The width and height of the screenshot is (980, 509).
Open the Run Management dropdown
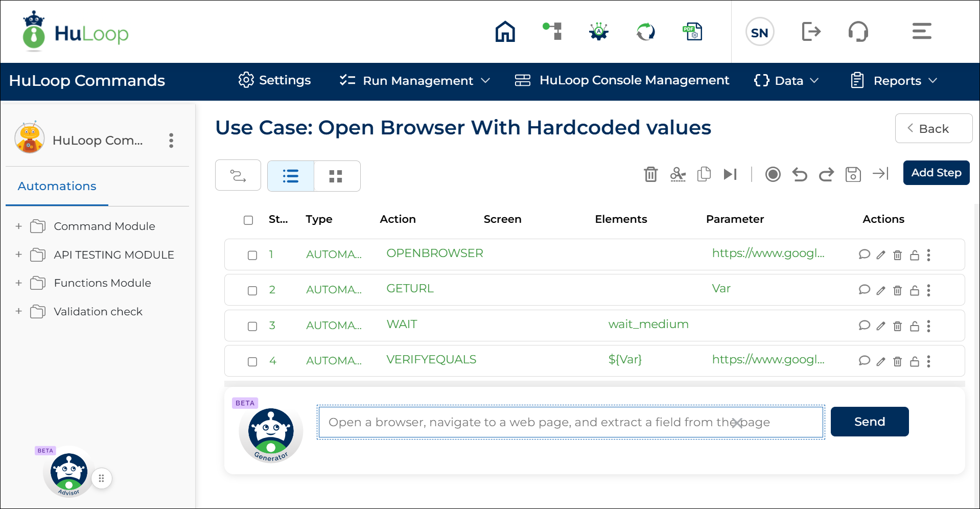[415, 81]
